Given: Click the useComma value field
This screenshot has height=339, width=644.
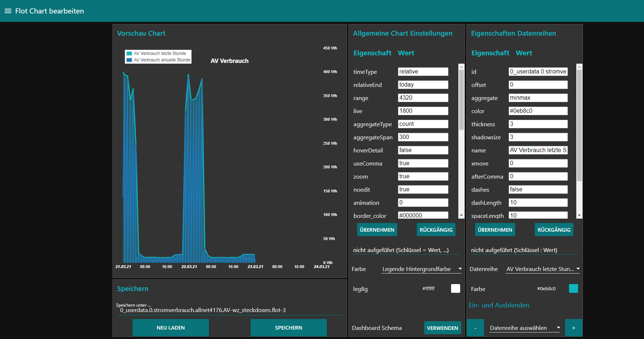Looking at the screenshot, I should point(423,163).
